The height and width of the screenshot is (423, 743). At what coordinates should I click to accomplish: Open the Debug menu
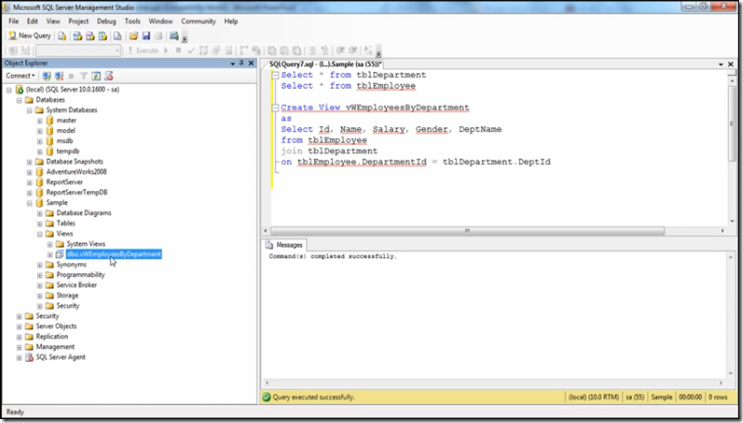coord(107,21)
